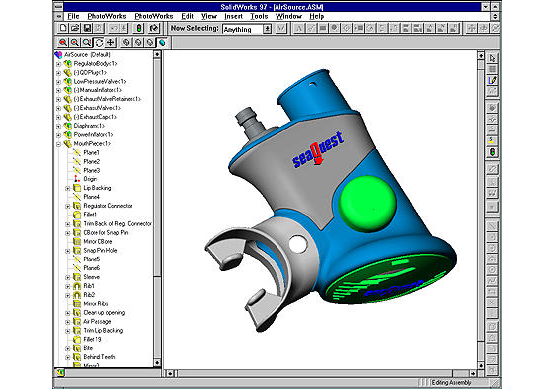Toggle the Rotate View mode button

[99, 43]
